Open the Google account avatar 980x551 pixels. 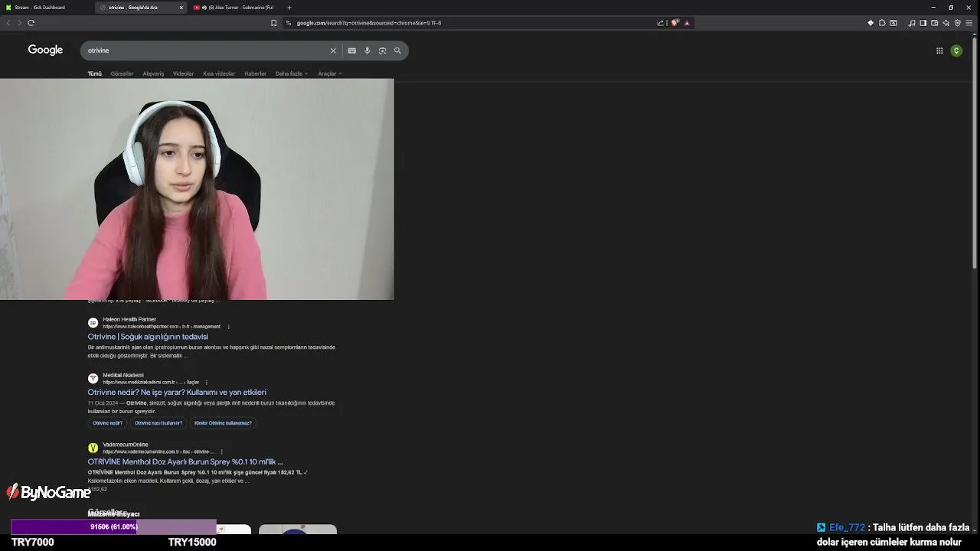tap(956, 51)
